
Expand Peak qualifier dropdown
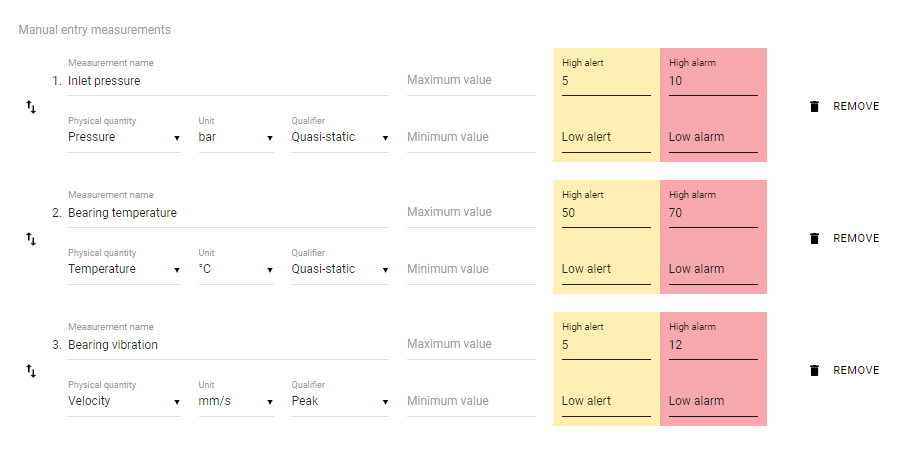(x=340, y=401)
